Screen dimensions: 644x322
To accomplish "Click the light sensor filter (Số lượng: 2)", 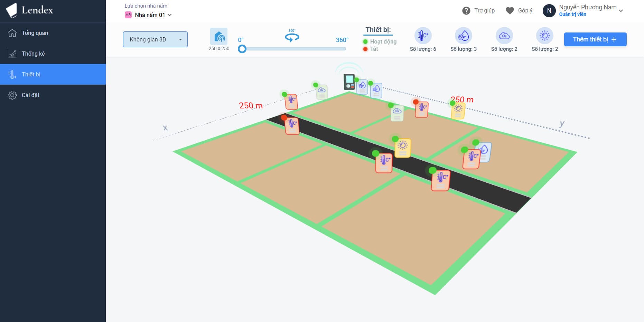I will [x=545, y=36].
